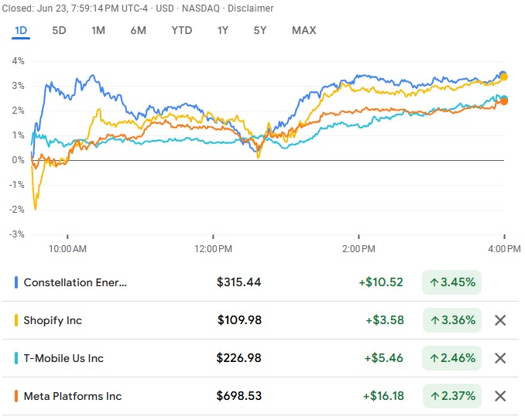Image resolution: width=525 pixels, height=420 pixels.
Task: Show MAX time range chart
Action: (304, 31)
